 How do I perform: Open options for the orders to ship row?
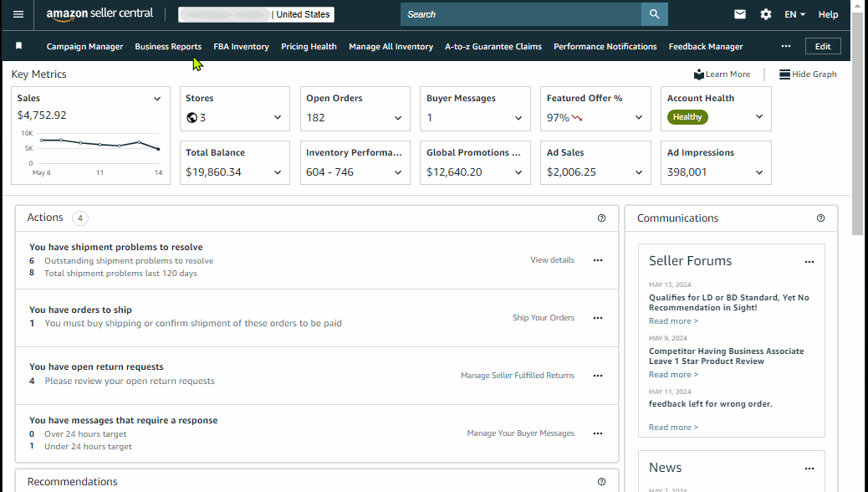[x=598, y=318]
